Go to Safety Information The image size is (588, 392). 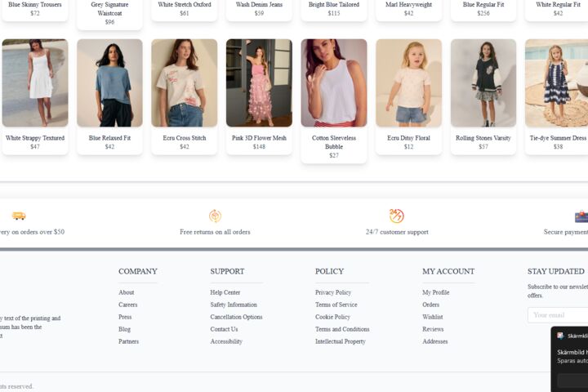[234, 305]
